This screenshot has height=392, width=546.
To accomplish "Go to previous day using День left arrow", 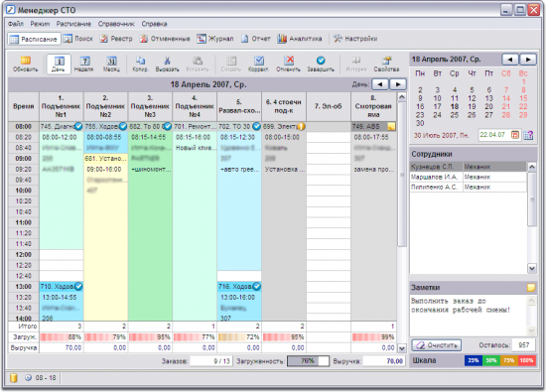I will click(380, 84).
